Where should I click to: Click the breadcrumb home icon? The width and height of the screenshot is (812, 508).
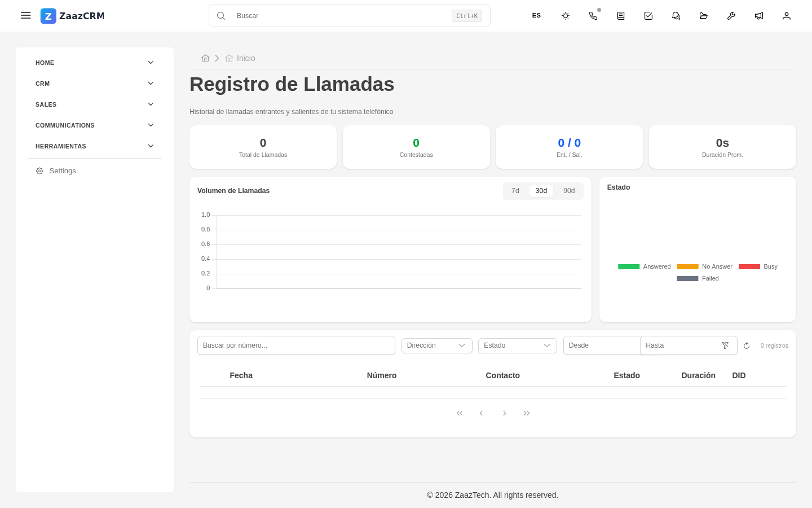click(205, 58)
